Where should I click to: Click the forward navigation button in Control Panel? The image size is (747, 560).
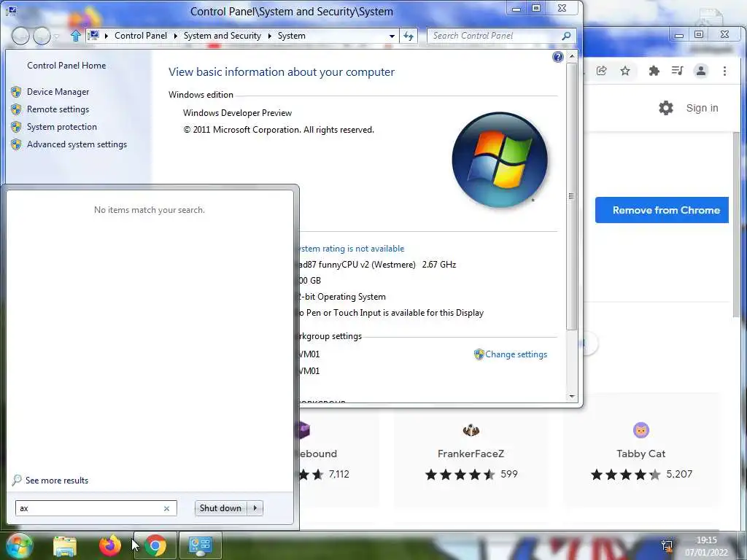[x=42, y=36]
